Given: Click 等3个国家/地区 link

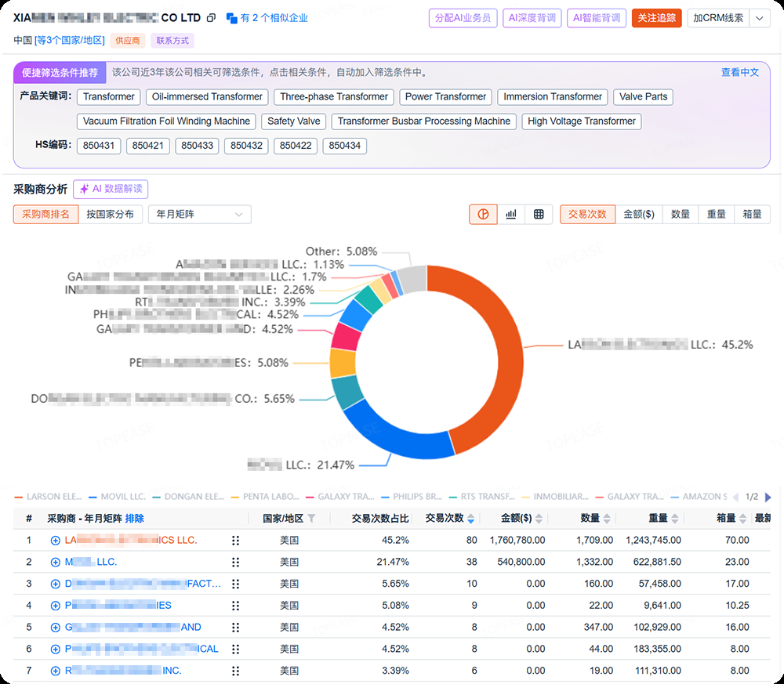Looking at the screenshot, I should (x=70, y=41).
